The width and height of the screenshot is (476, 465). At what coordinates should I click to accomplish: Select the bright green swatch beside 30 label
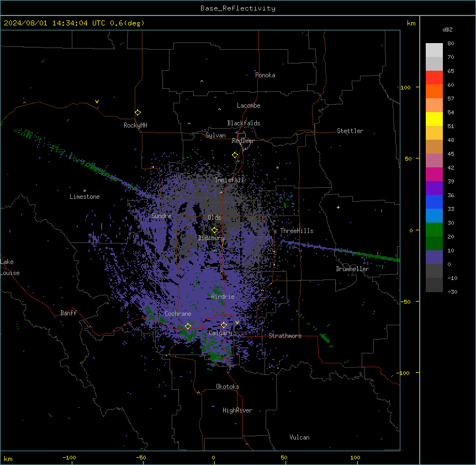click(x=434, y=230)
